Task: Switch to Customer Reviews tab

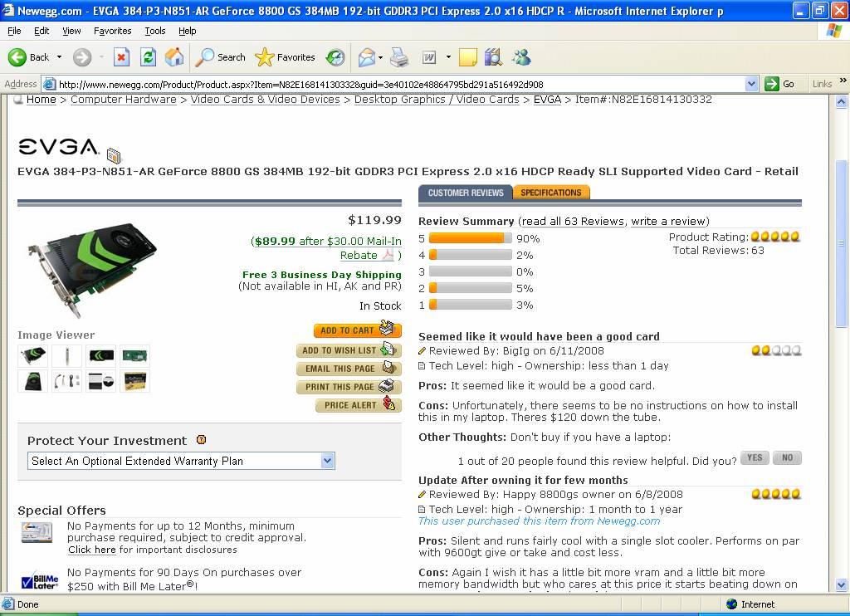Action: point(465,193)
